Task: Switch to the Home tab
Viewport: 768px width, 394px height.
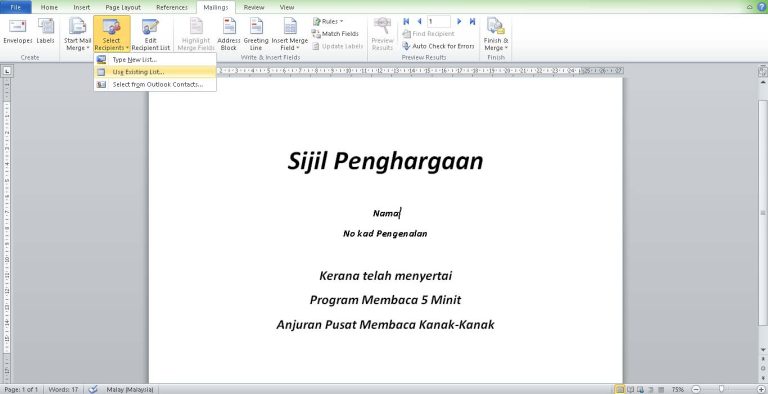Action: 49,7
